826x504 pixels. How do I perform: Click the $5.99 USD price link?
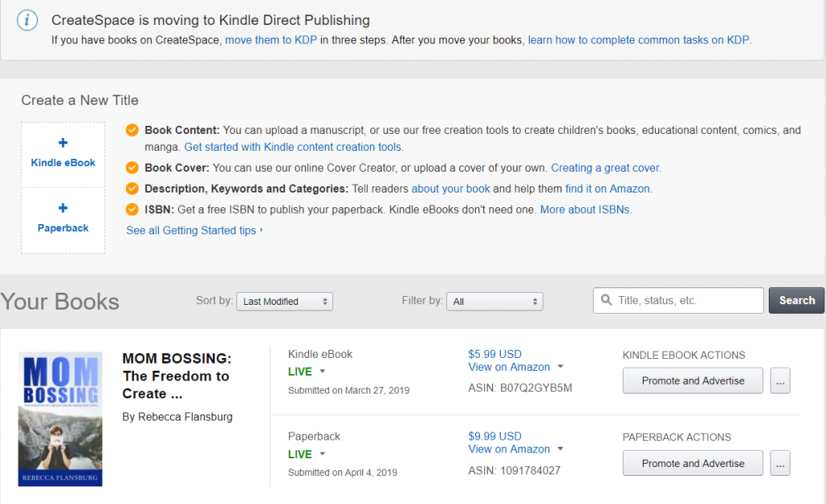pyautogui.click(x=494, y=354)
